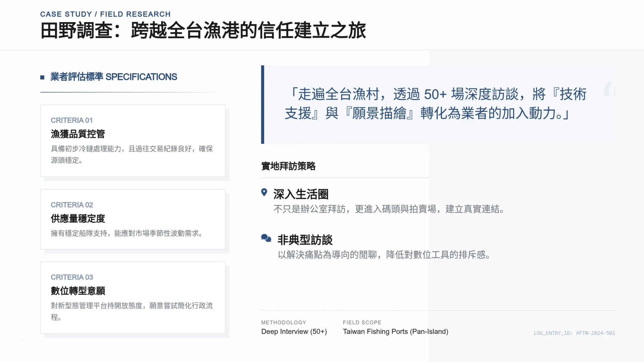Click the 業者評估標準 SPECIFICATIONS heading
This screenshot has width=644, height=362.
coord(113,77)
